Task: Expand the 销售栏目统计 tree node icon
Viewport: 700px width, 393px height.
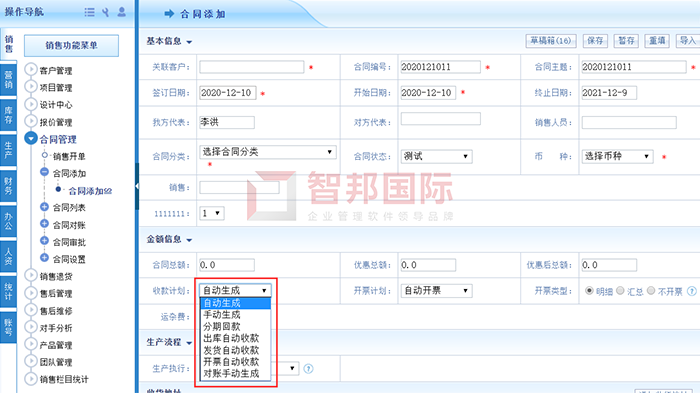Action: pyautogui.click(x=31, y=379)
